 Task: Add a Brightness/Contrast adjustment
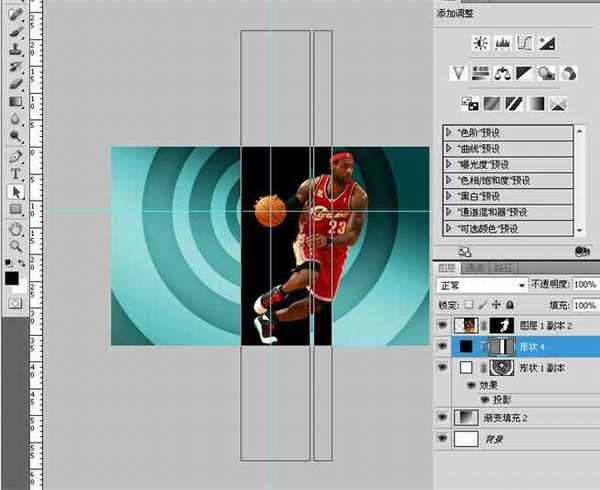pos(480,43)
